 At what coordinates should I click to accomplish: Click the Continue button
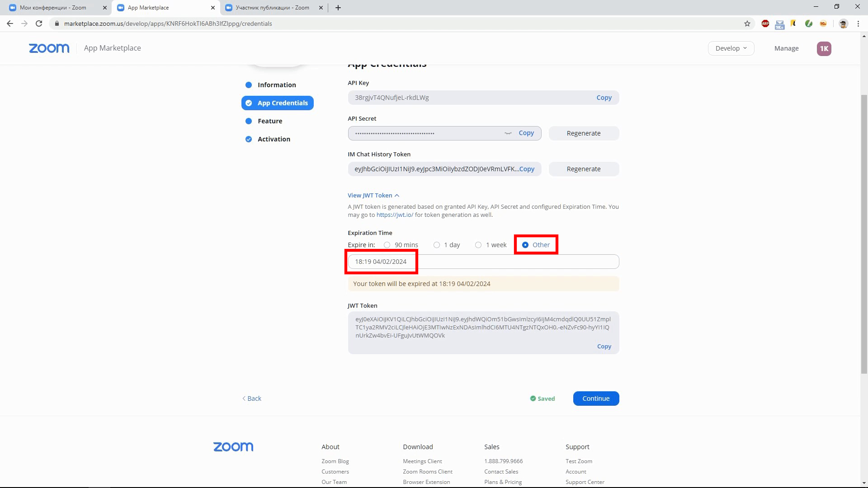596,399
